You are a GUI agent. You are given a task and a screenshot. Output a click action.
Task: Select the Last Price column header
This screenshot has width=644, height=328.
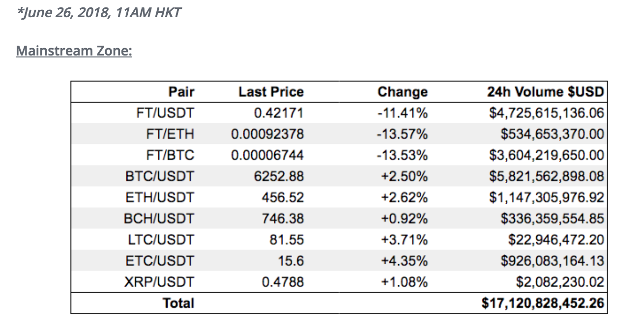coord(271,92)
